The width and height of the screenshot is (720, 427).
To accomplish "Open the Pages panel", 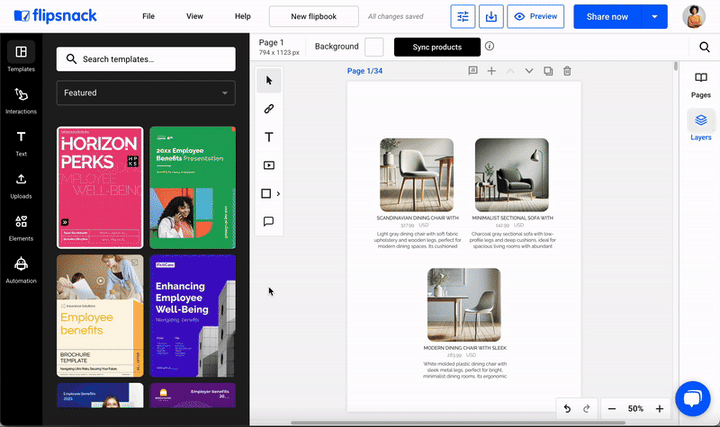I will (x=701, y=85).
